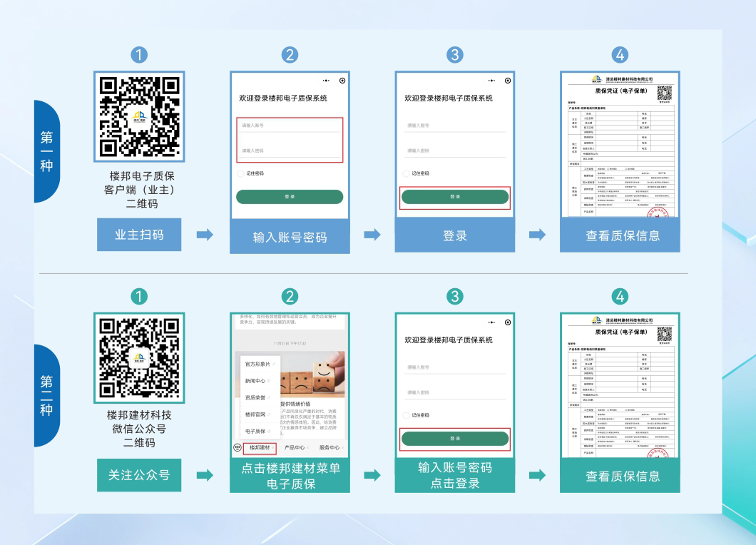Open the 楼邦建材 bottom menu tab
The width and height of the screenshot is (756, 545).
pyautogui.click(x=260, y=447)
